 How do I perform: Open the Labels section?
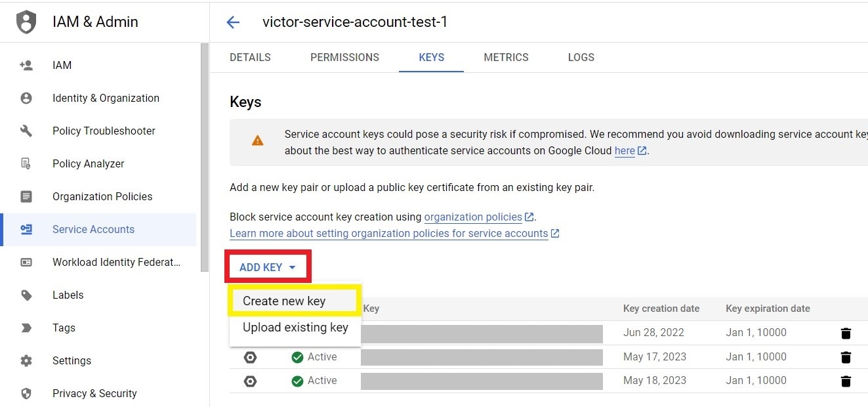pos(68,295)
